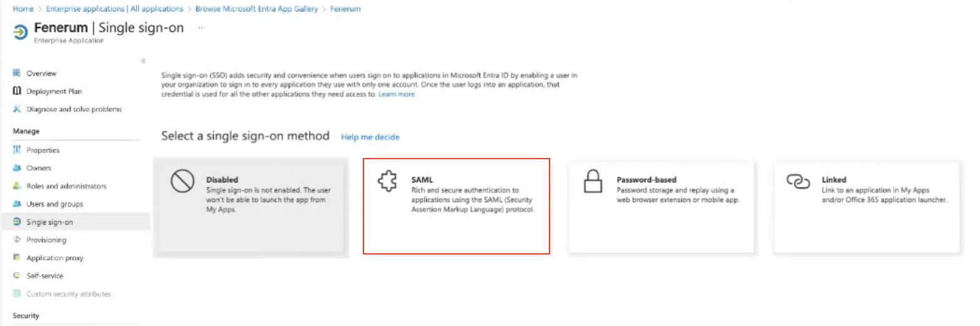Click the Overview sidebar icon

(x=17, y=73)
